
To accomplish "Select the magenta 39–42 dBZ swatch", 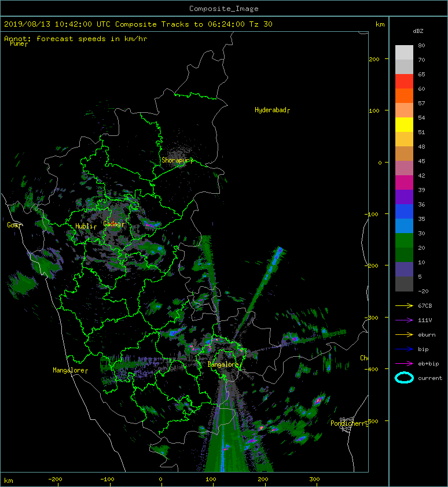I will tap(404, 182).
